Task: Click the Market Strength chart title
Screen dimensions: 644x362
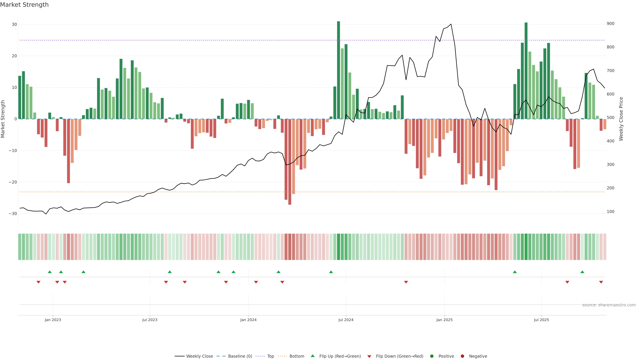Action: tap(24, 5)
